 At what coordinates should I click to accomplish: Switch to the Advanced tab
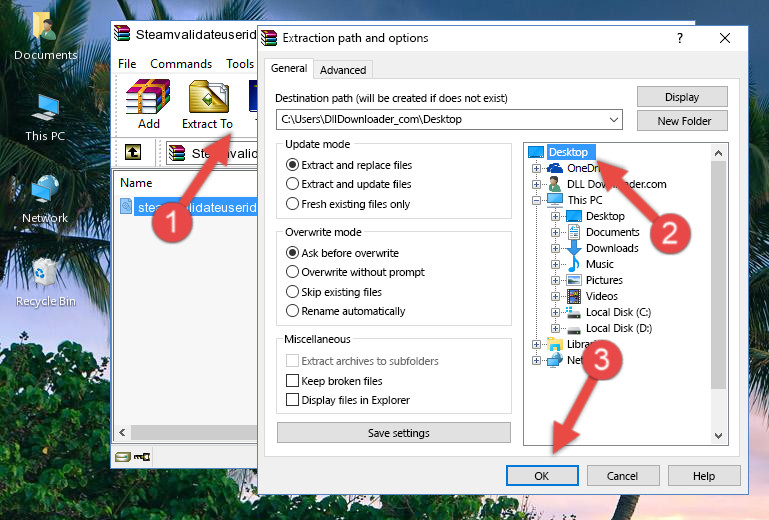(x=343, y=70)
